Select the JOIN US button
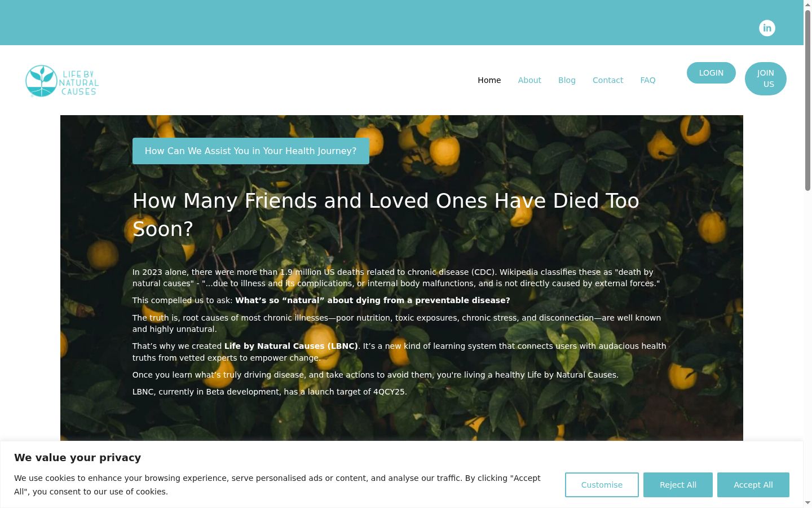The height and width of the screenshot is (508, 812). [765, 78]
